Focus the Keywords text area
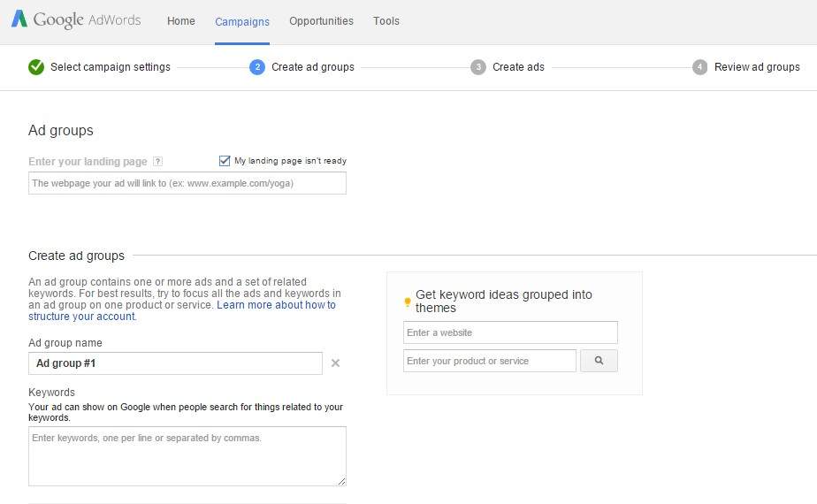Image resolution: width=817 pixels, height=504 pixels. point(187,456)
